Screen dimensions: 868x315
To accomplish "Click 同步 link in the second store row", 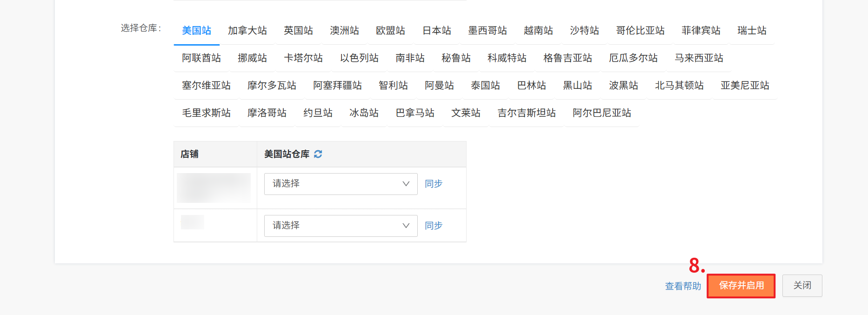I will point(433,226).
